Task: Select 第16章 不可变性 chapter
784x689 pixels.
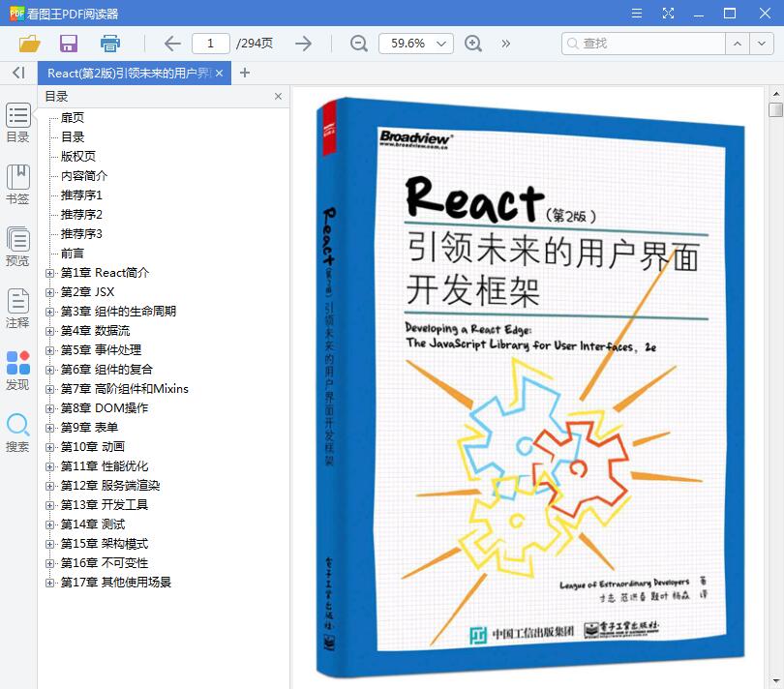Action: [105, 563]
